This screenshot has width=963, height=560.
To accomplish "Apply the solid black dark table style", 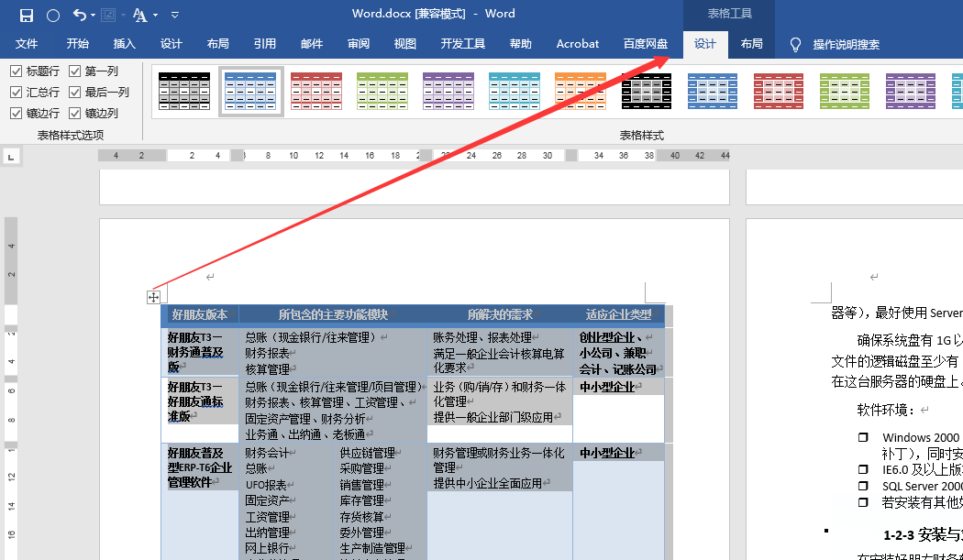I will [x=646, y=91].
